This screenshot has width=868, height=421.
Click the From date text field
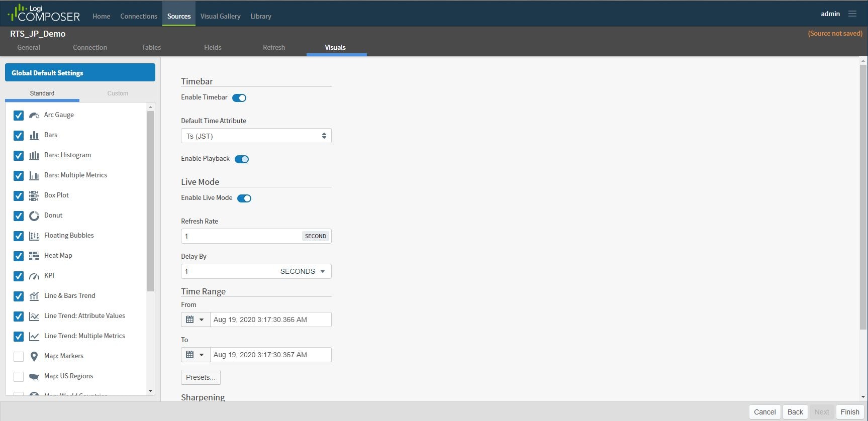[x=271, y=320]
